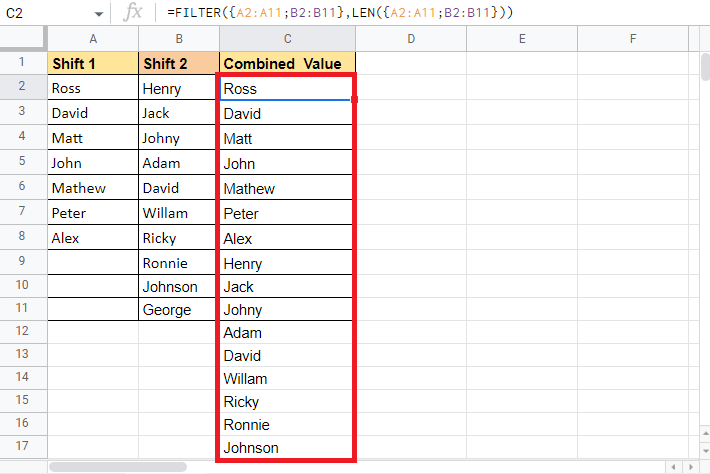710x474 pixels.
Task: Click the horizontal scroll left arrow
Action: pyautogui.click(x=673, y=467)
